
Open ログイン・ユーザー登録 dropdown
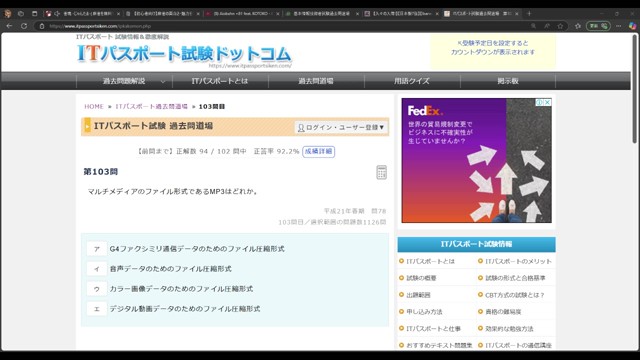click(x=341, y=127)
